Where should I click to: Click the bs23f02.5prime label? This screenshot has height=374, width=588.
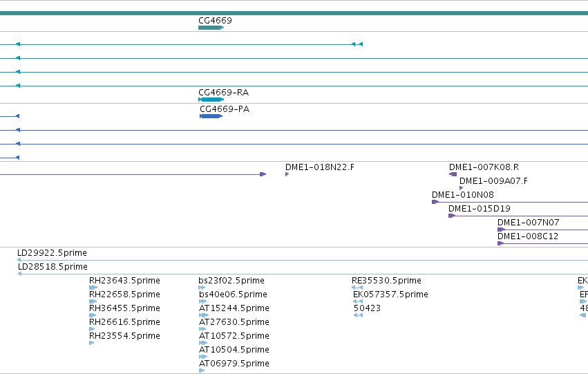coord(231,281)
